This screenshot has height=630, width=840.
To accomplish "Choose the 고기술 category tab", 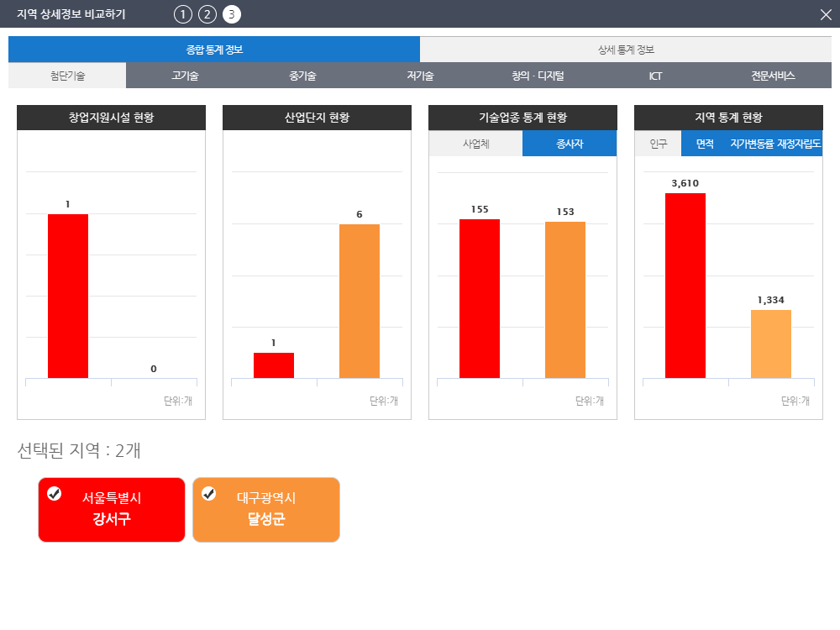I will 185,76.
